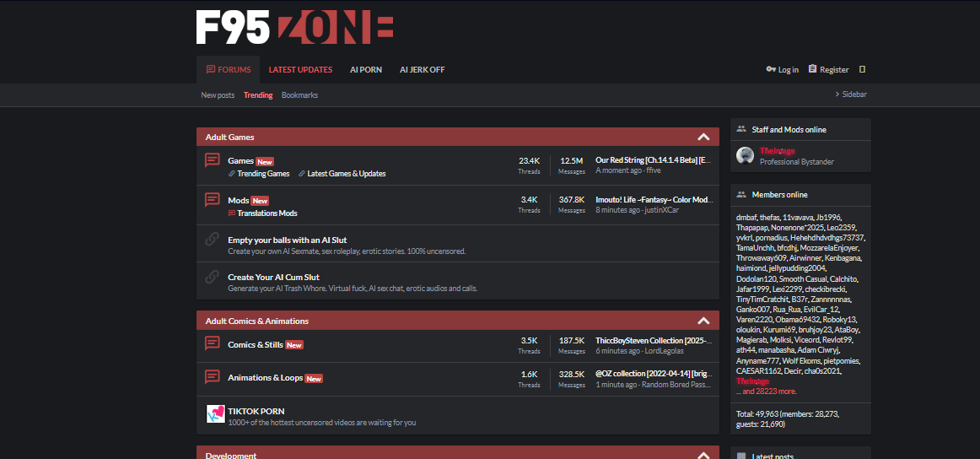
Task: Open the Adult Comics & Animations heading
Action: point(257,321)
